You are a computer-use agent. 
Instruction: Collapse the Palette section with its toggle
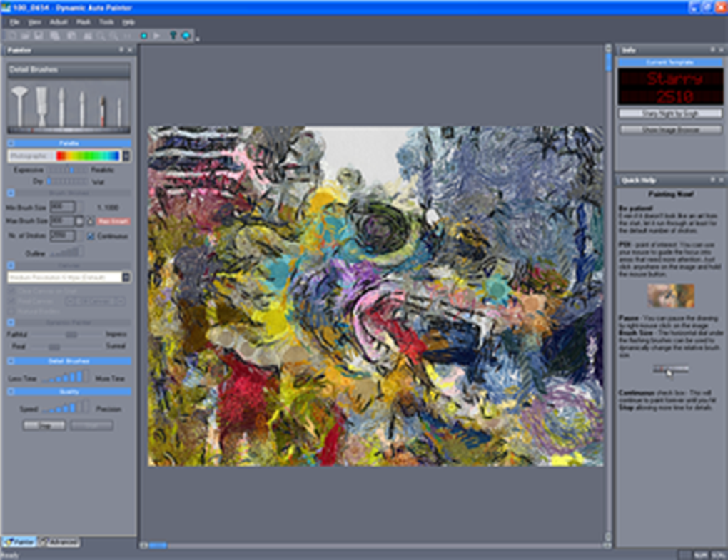(x=11, y=143)
